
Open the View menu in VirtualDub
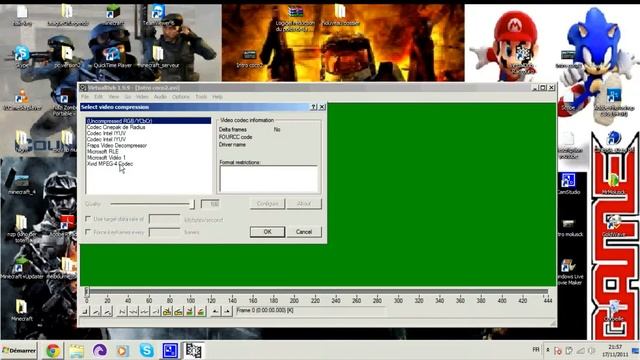click(x=113, y=97)
